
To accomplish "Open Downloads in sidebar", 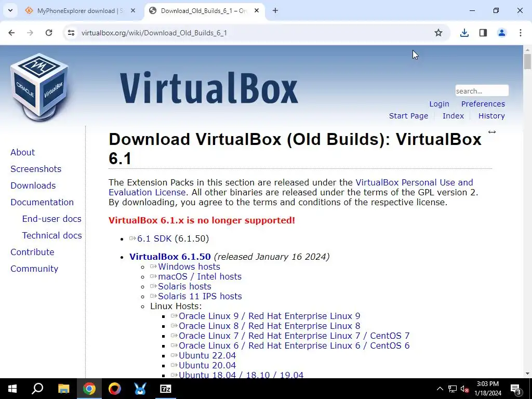I will (x=33, y=185).
